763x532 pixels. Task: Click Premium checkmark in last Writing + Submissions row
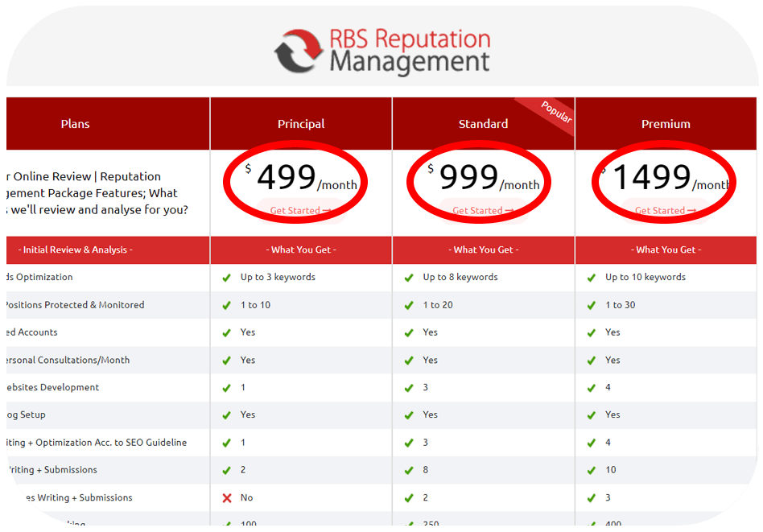(592, 498)
